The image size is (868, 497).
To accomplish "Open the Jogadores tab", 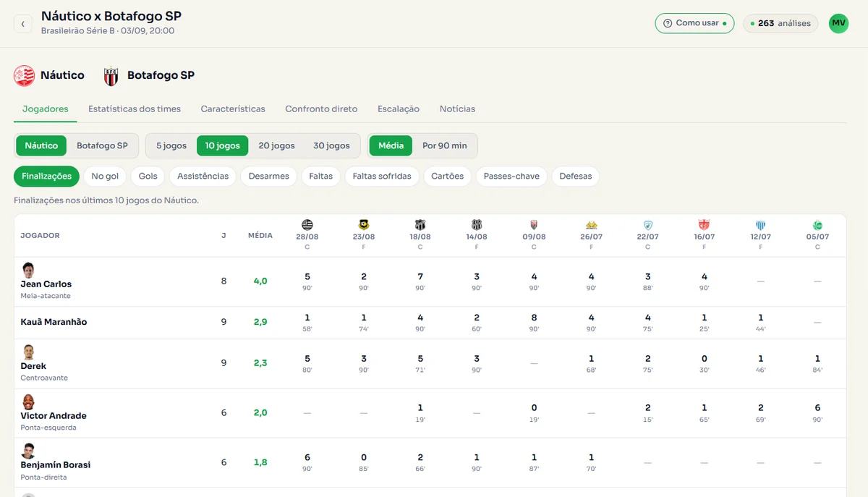I will [x=46, y=109].
